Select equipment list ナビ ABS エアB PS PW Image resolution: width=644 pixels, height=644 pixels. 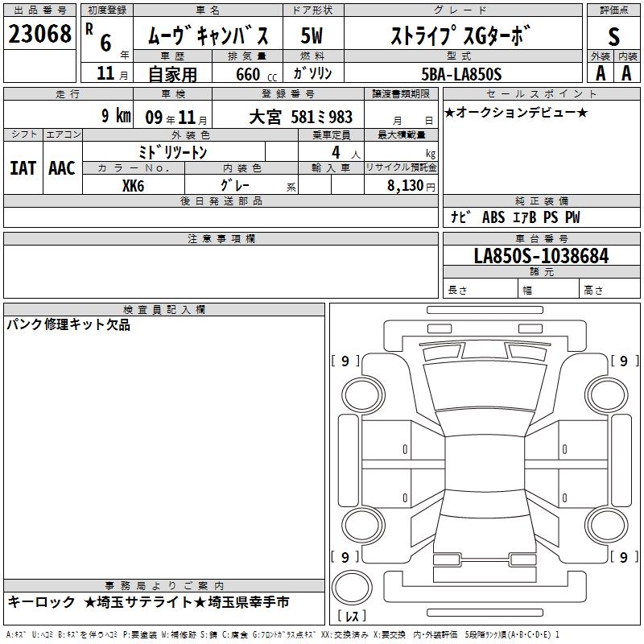pos(514,217)
